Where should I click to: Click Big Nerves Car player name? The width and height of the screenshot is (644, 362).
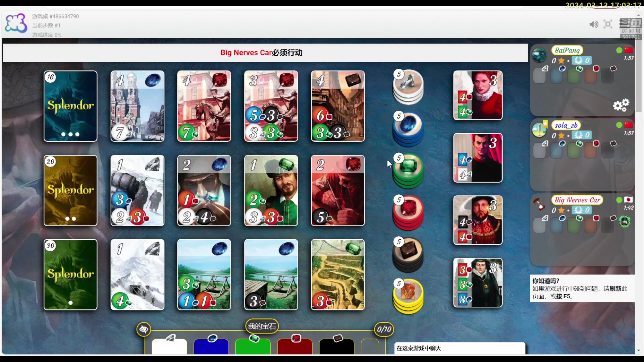(577, 200)
